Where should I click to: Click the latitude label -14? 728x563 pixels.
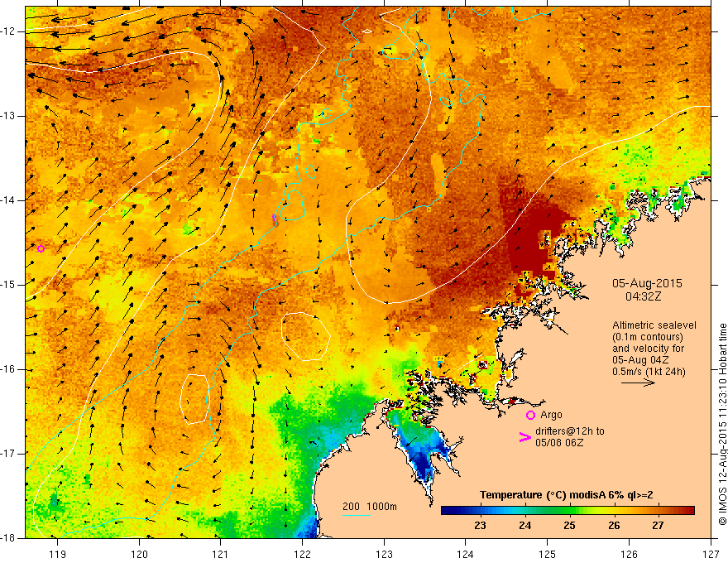tap(8, 200)
